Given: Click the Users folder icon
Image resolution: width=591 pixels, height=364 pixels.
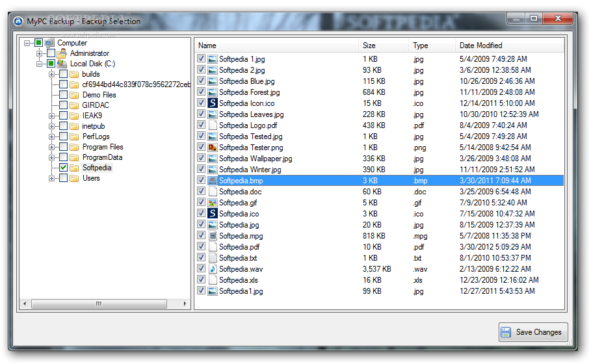Looking at the screenshot, I should pos(74,178).
